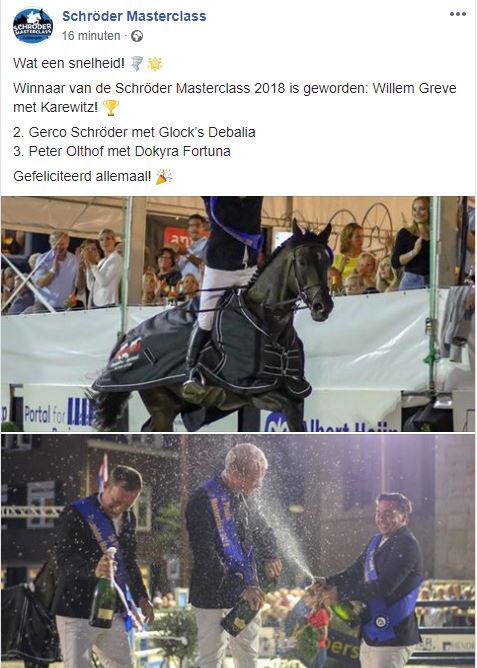The height and width of the screenshot is (668, 477).
Task: Click the party popper emoji
Action: pos(164,176)
